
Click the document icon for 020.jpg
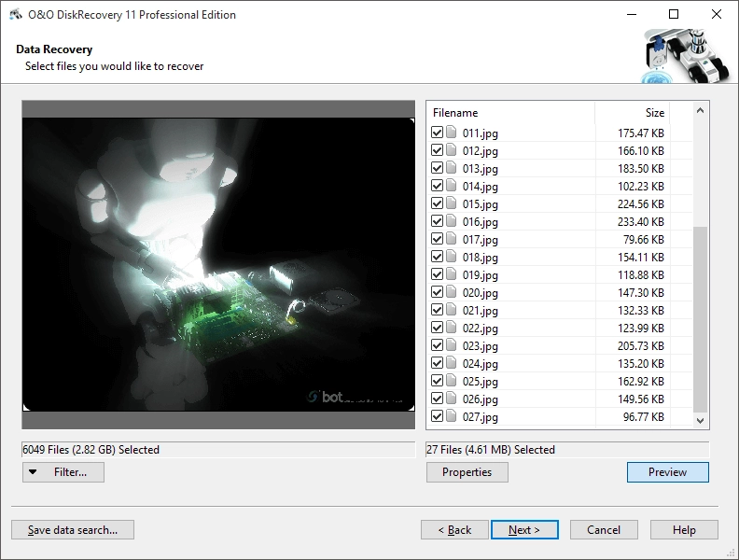coord(451,292)
